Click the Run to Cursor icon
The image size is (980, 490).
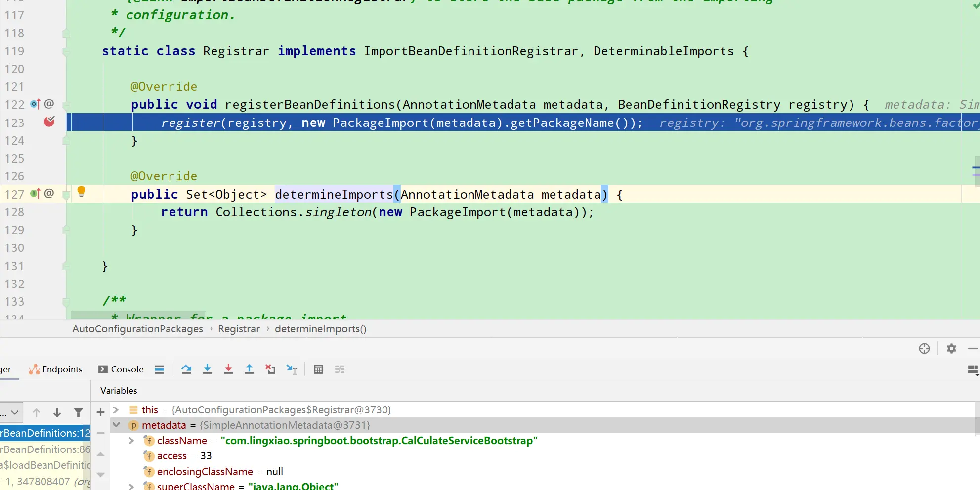point(292,369)
